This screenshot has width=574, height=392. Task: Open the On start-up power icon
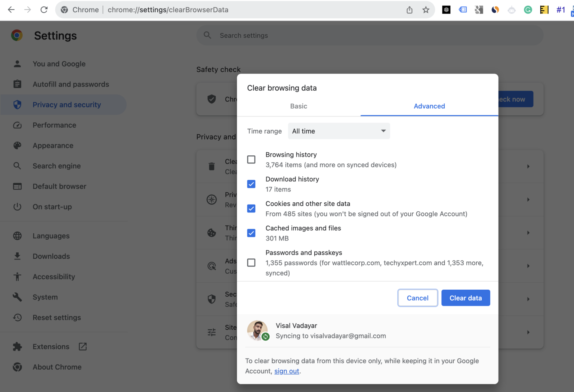tap(17, 206)
